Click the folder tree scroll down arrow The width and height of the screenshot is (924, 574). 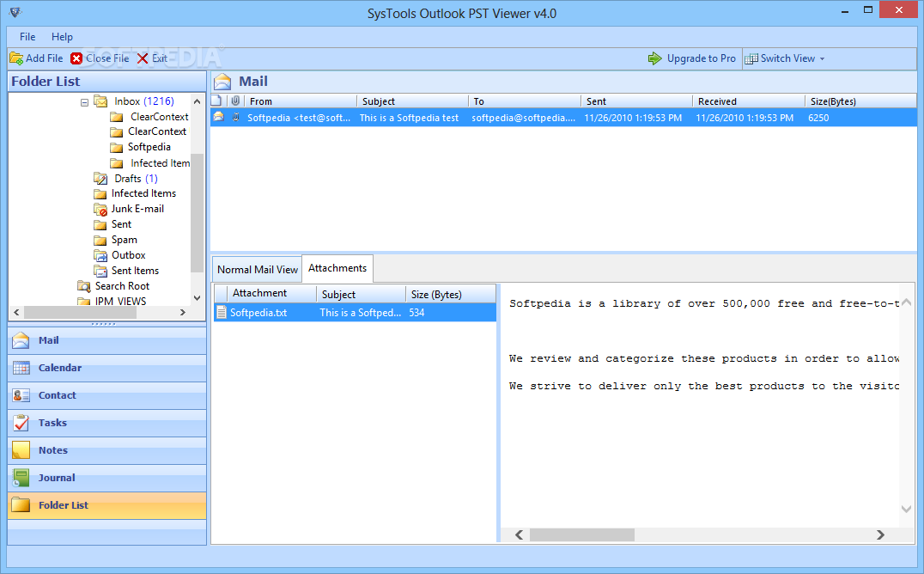pyautogui.click(x=197, y=298)
